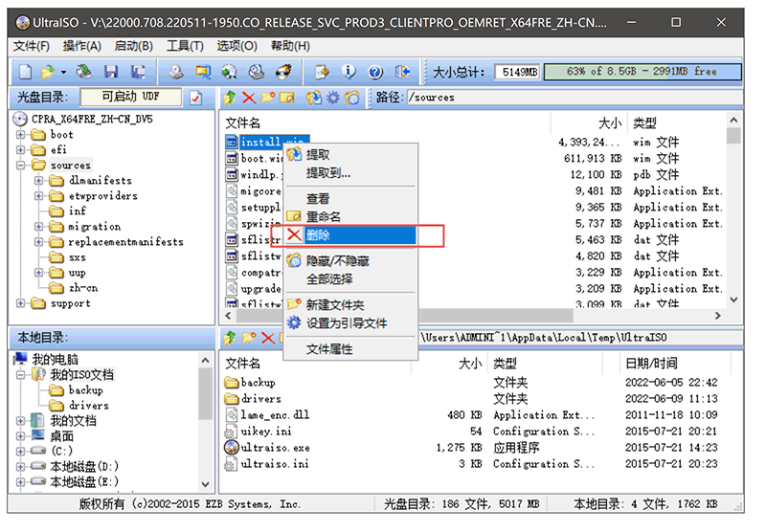Image resolution: width=766 pixels, height=532 pixels.
Task: Click the /sources path input field
Action: 574,98
